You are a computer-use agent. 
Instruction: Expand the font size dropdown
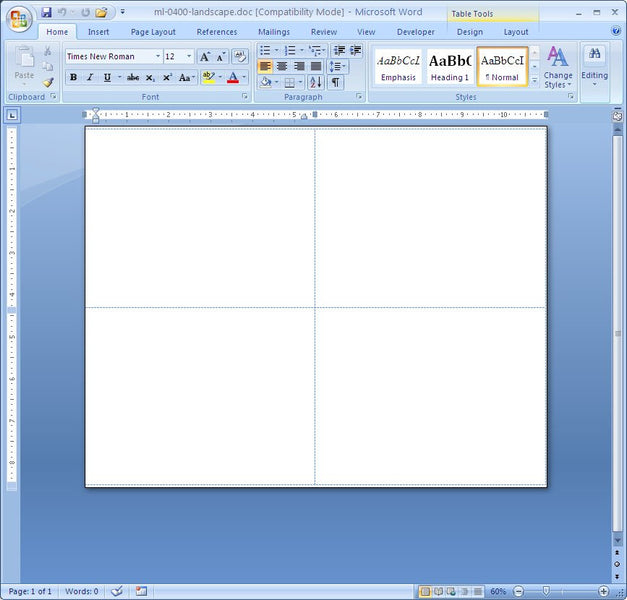pos(189,57)
